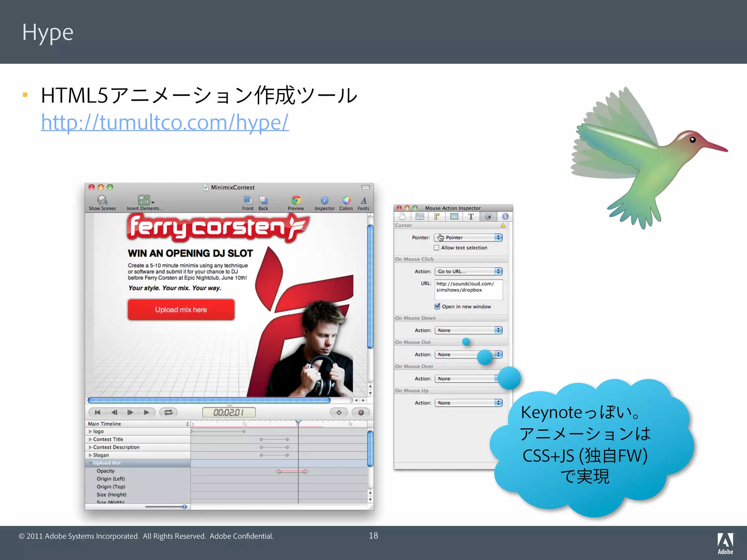Open the Go to URL action dropdown
This screenshot has height=560, width=747.
click(468, 272)
